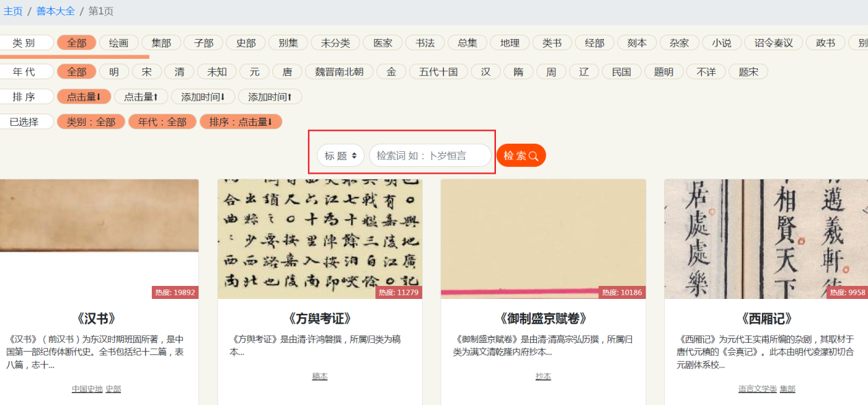Select the 刻本 category filter
The height and width of the screenshot is (405, 868).
click(x=637, y=42)
